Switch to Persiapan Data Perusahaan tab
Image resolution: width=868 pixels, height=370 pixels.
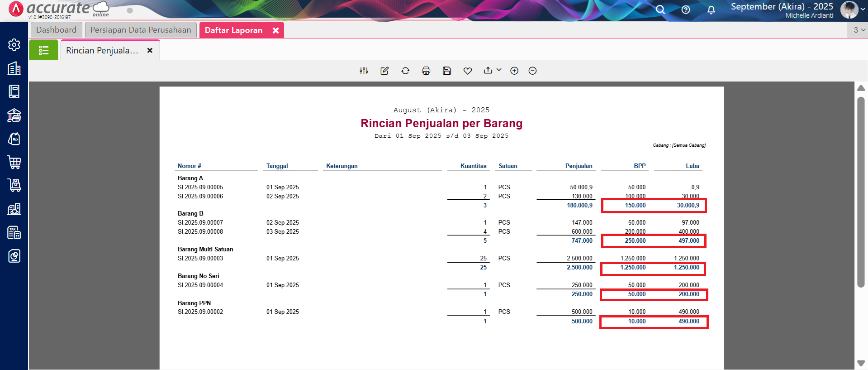[x=141, y=30]
